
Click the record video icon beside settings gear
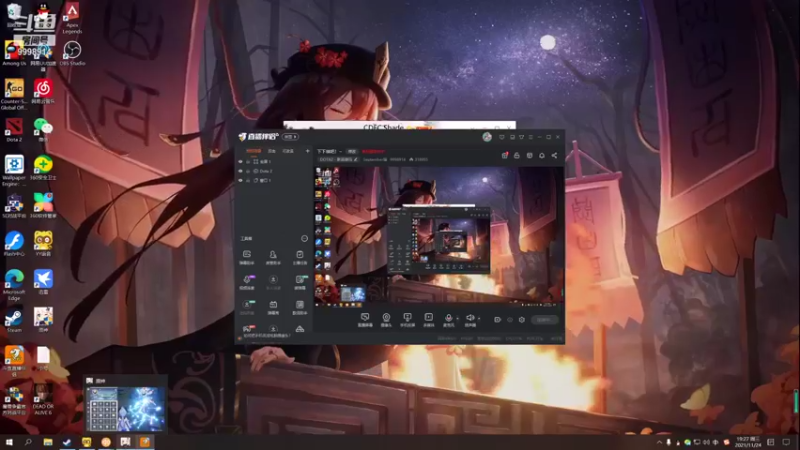[497, 320]
